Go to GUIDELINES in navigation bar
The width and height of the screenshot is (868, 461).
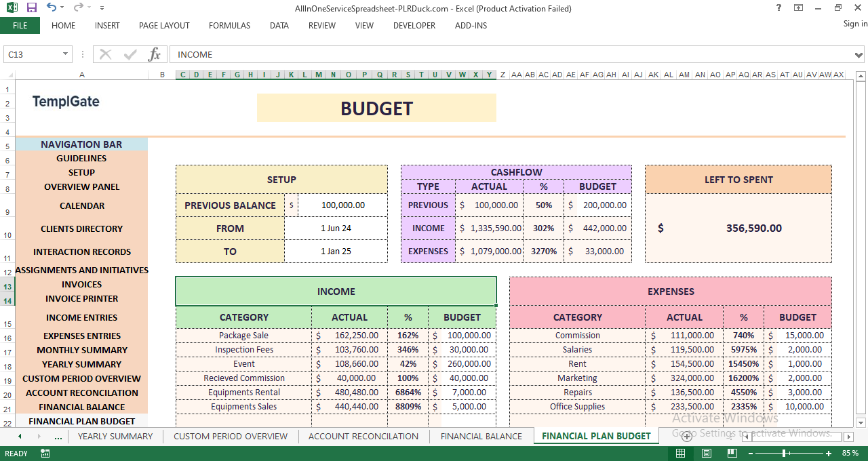81,158
